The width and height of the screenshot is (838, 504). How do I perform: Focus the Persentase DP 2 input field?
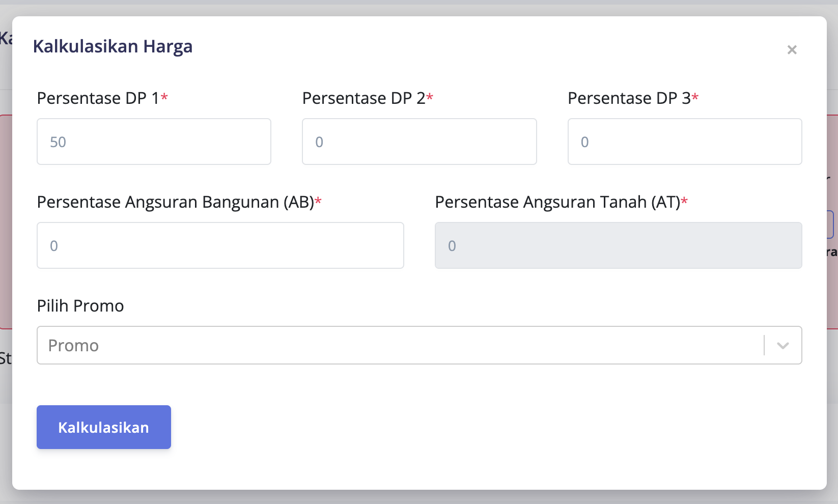click(x=419, y=142)
